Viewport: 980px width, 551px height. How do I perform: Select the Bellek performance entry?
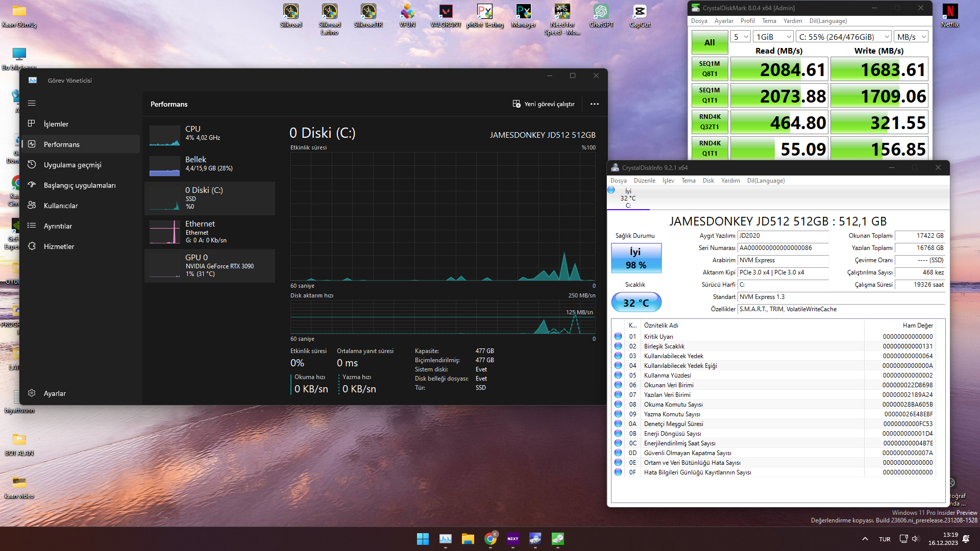tap(210, 165)
